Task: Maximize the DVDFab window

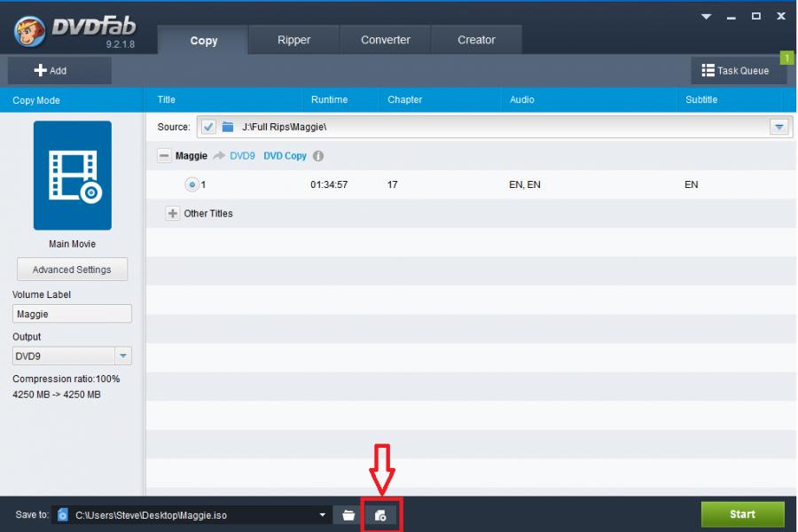Action: pos(756,16)
